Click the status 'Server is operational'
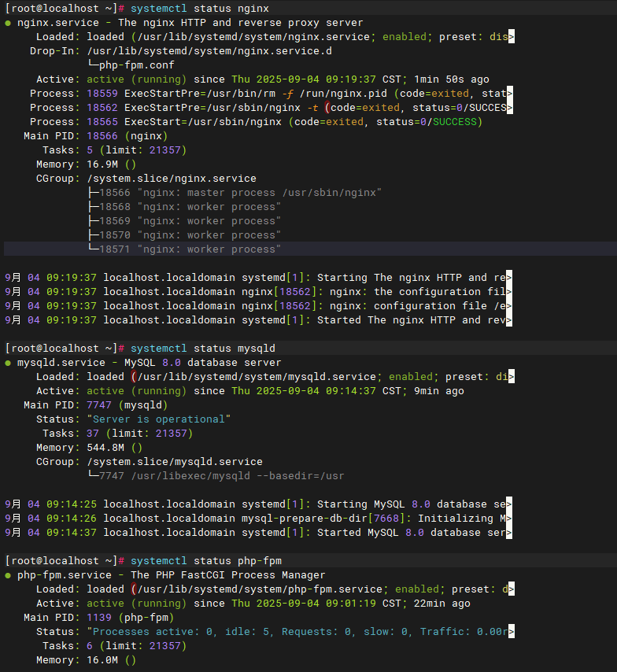617x672 pixels. click(159, 419)
